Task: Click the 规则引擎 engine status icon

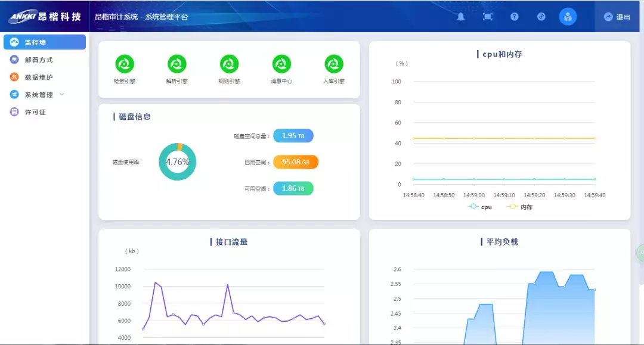Action: 229,64
